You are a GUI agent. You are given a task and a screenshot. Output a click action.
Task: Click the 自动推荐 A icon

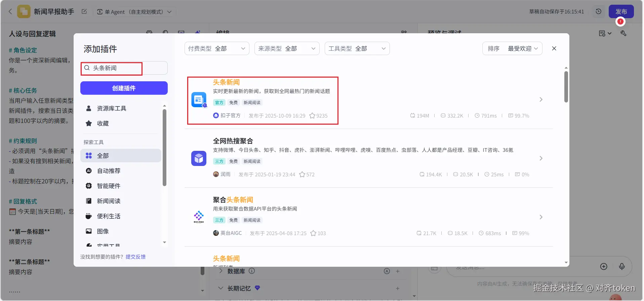click(x=89, y=171)
